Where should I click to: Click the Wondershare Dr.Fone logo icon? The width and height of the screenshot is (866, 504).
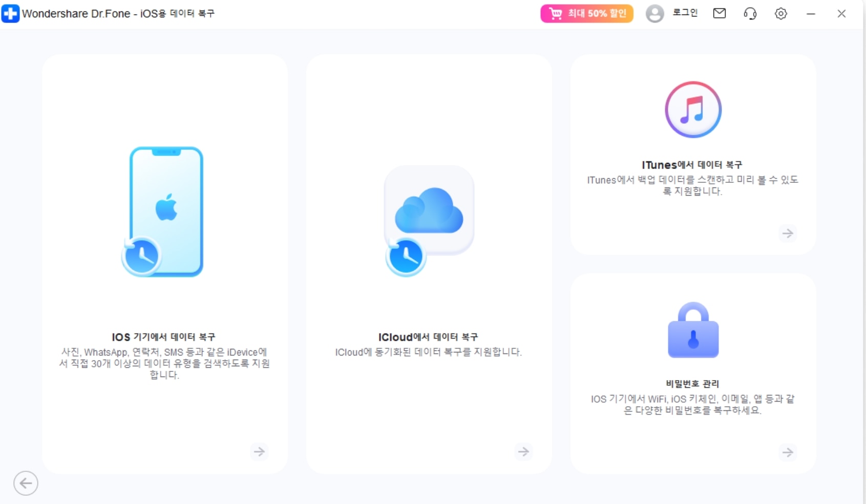tap(10, 13)
